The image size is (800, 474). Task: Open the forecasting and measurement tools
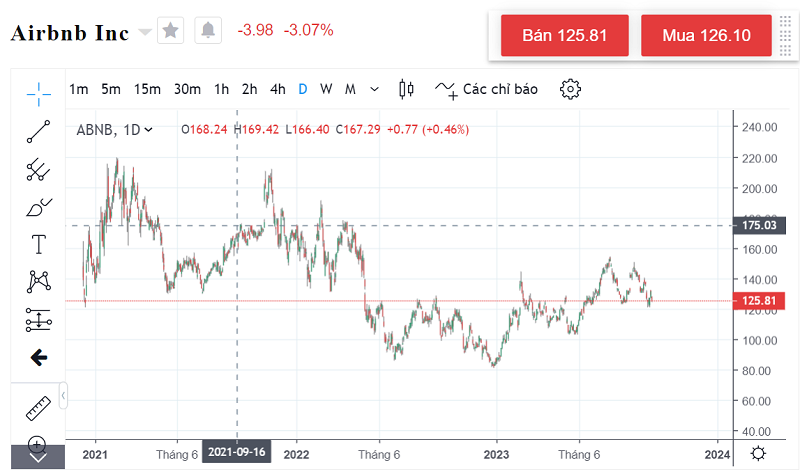click(x=39, y=320)
